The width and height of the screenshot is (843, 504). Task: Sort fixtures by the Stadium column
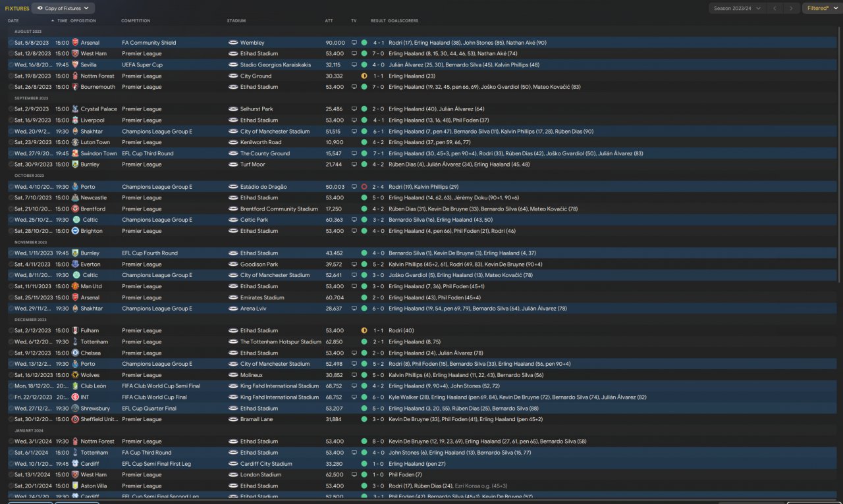coord(236,21)
